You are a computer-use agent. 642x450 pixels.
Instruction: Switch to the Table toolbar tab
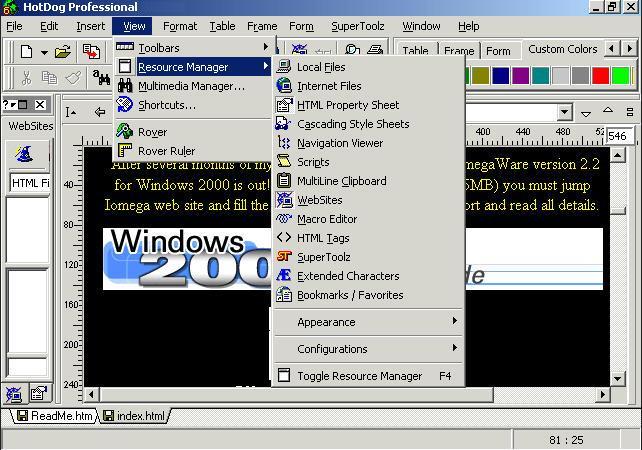coord(415,50)
